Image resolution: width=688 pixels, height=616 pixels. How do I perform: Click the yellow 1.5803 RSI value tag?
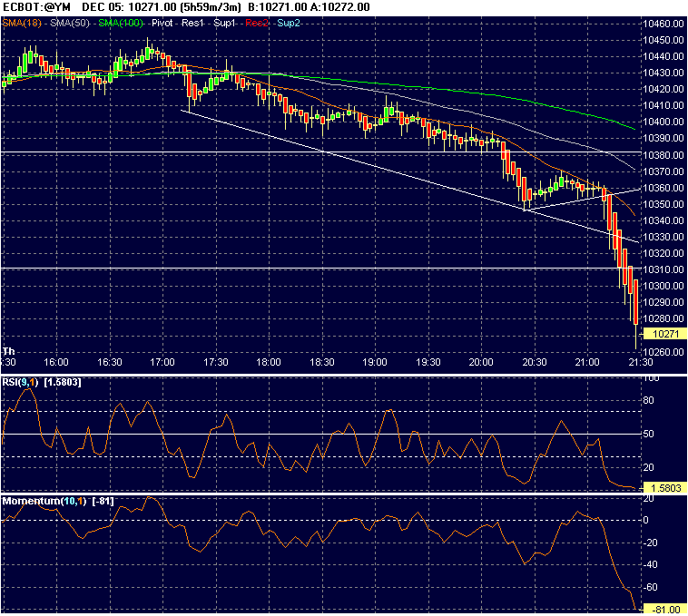click(665, 488)
